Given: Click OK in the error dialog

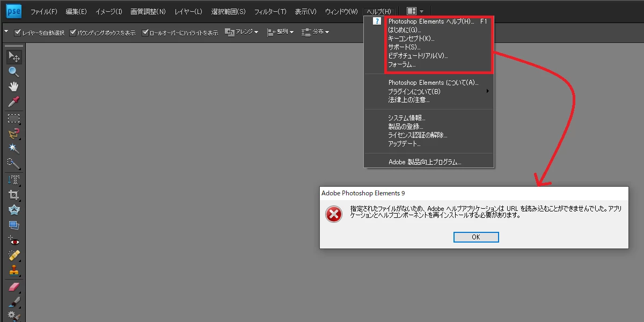Looking at the screenshot, I should coord(476,237).
